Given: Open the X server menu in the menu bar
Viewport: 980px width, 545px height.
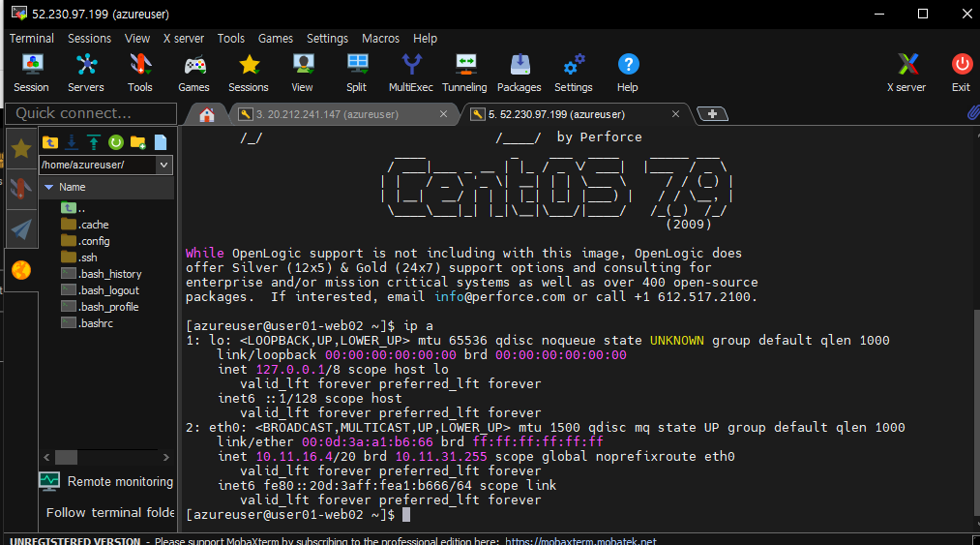Looking at the screenshot, I should 184,38.
